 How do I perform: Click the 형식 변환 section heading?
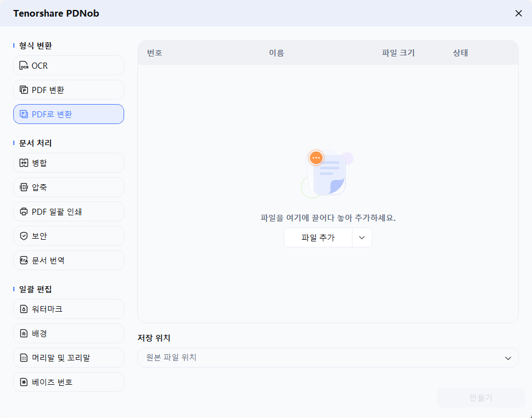(35, 46)
